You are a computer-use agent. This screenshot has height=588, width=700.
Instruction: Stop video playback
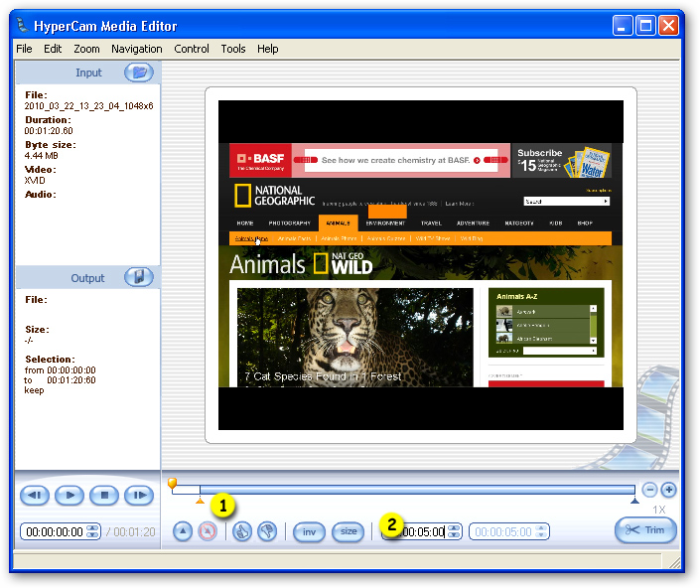coord(104,496)
